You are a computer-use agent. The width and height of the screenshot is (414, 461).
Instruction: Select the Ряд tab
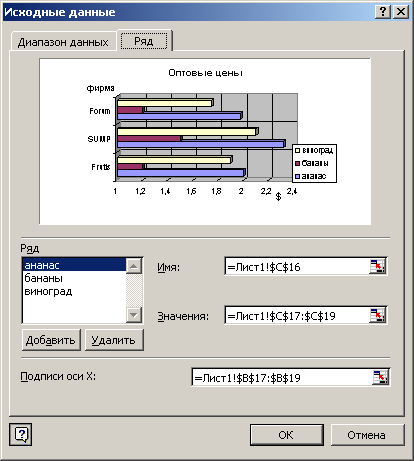pos(144,41)
